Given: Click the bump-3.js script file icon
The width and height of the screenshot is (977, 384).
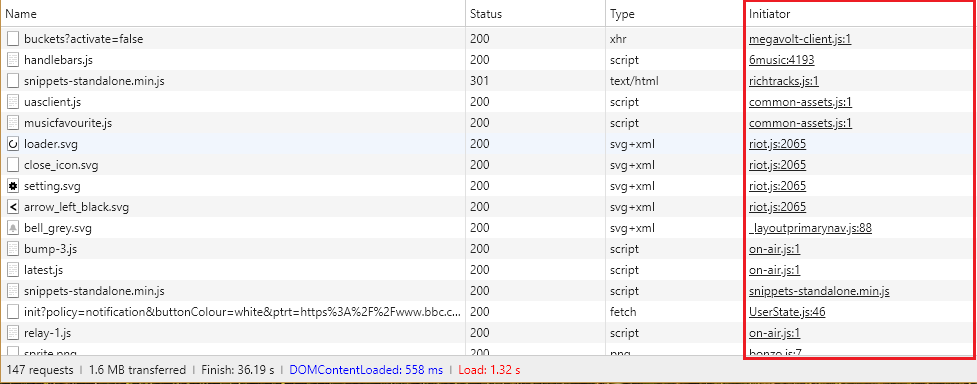Looking at the screenshot, I should (x=12, y=249).
